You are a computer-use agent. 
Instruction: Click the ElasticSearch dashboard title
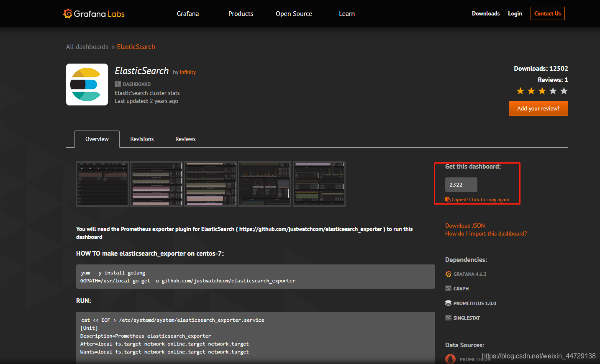point(142,71)
